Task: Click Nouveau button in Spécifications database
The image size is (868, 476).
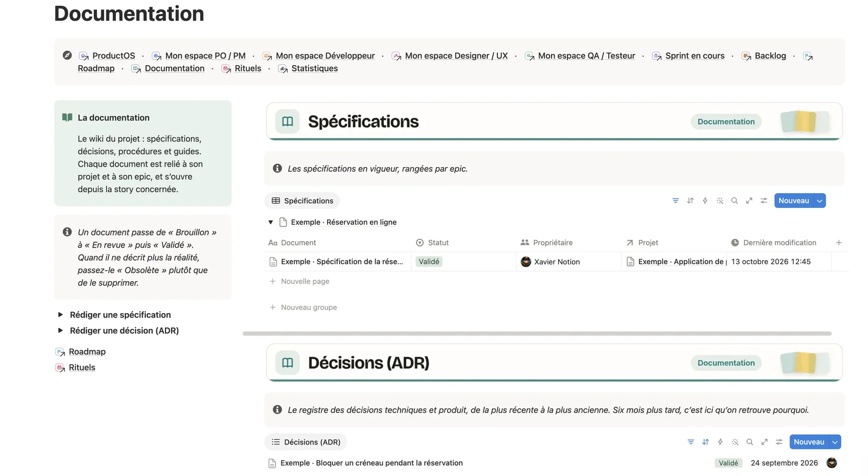Action: (794, 201)
